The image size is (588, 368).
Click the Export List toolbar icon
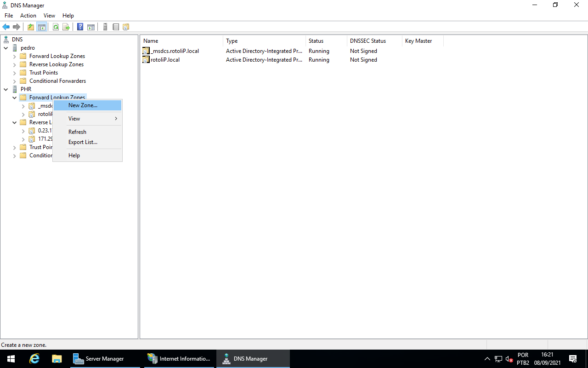pos(66,27)
